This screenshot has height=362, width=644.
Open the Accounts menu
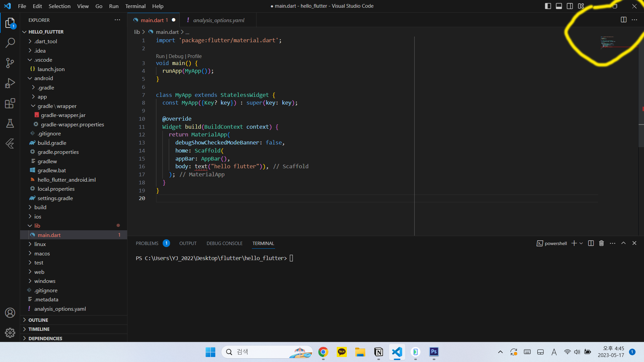(x=10, y=313)
